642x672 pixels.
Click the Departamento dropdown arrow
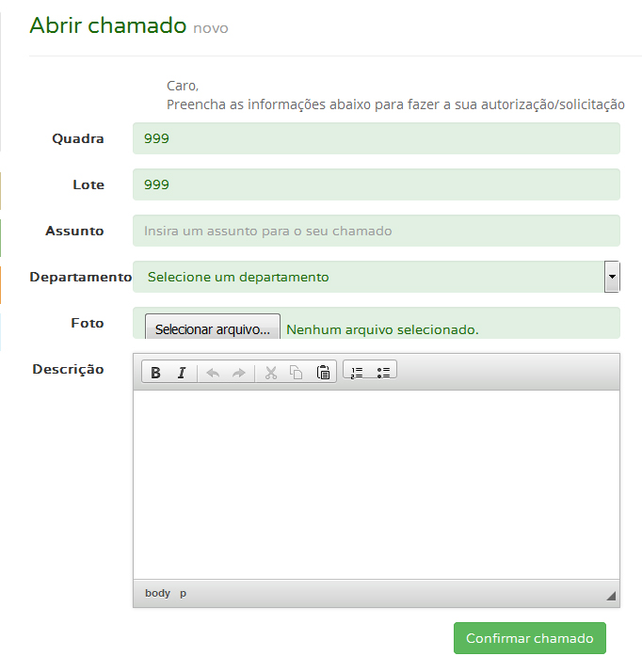coord(612,278)
